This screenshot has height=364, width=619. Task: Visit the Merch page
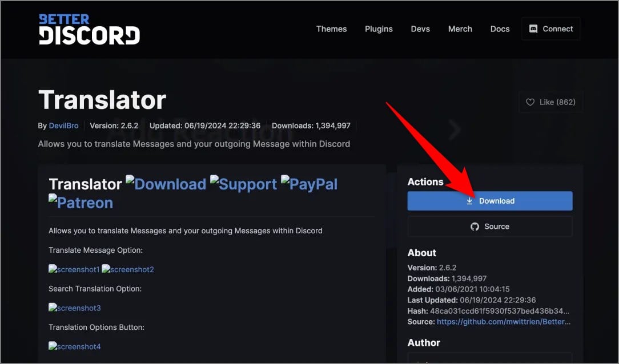tap(460, 29)
